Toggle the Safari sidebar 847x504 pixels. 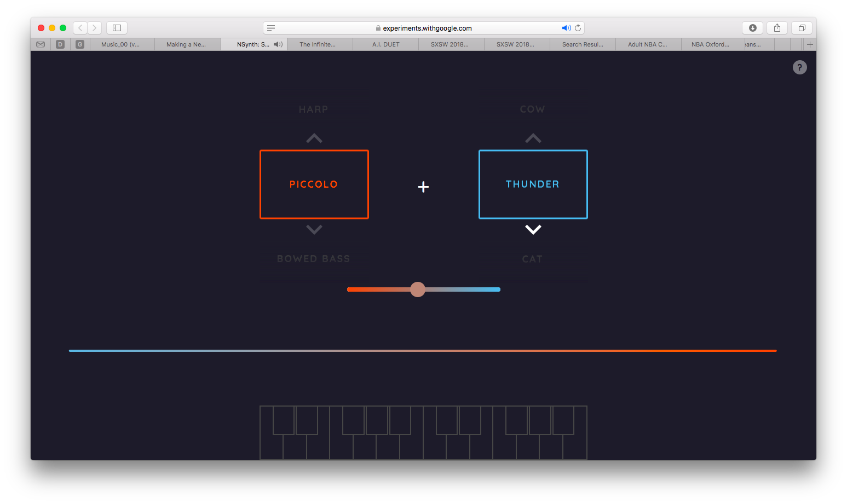(117, 27)
